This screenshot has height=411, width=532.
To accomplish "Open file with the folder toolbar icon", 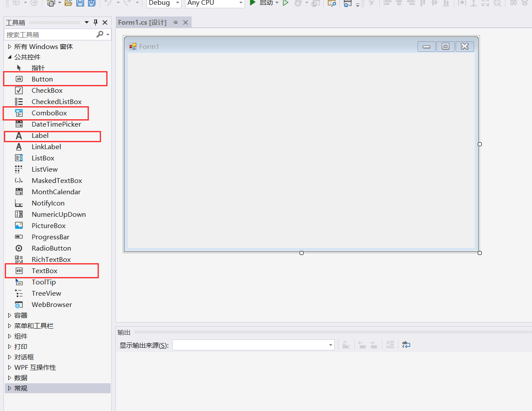I will 68,3.
